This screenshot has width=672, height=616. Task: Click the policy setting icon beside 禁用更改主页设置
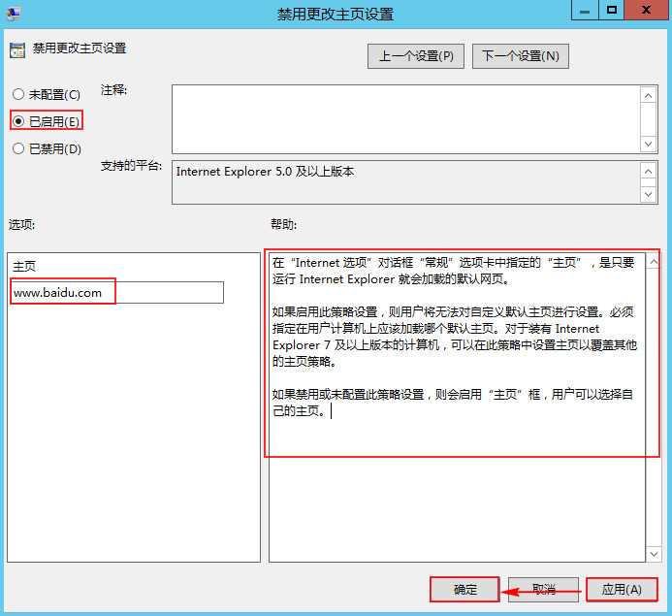(17, 50)
